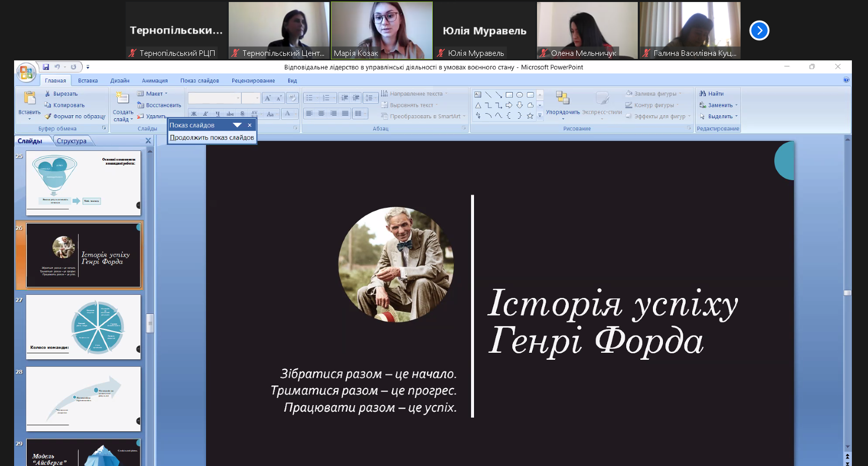Select the star shape in shapes gallery
868x466 pixels.
(530, 116)
